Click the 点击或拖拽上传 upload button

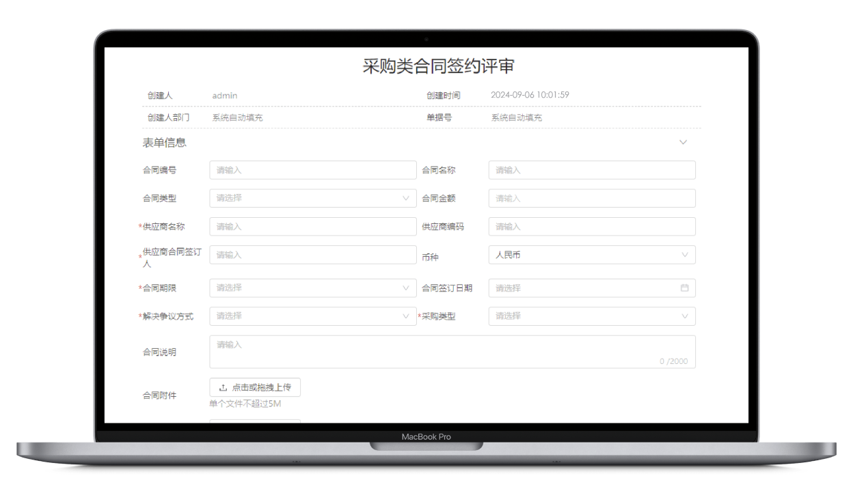(x=255, y=387)
